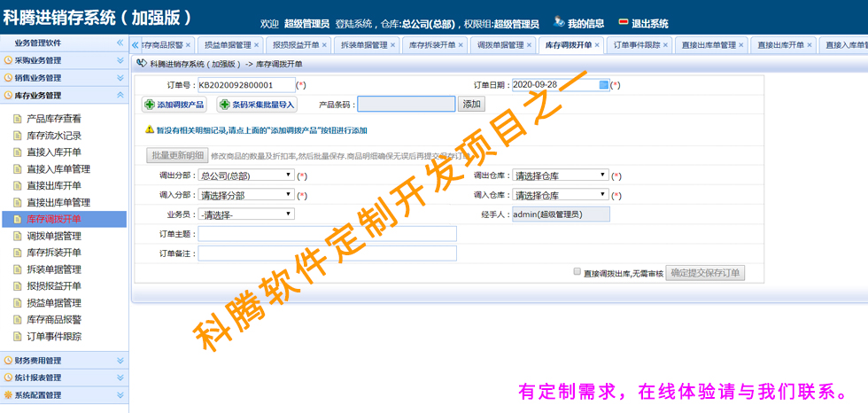Switch to the 损益单据管理 tab

(228, 45)
